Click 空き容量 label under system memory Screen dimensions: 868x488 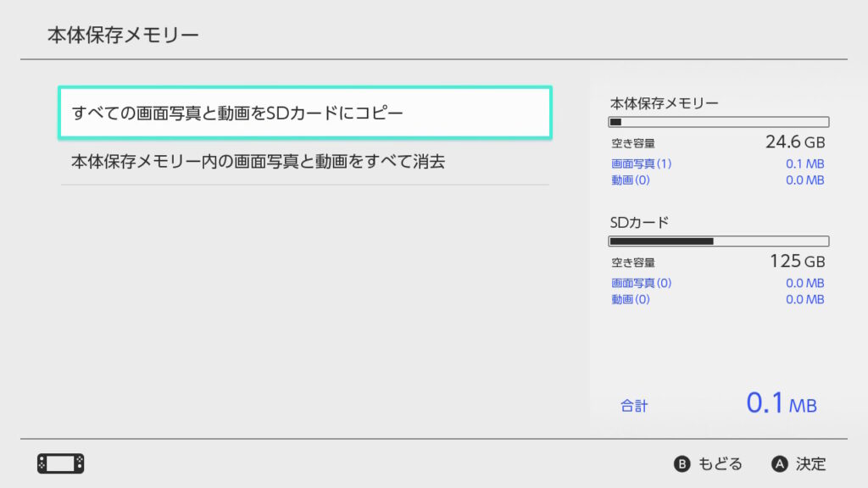tap(632, 143)
